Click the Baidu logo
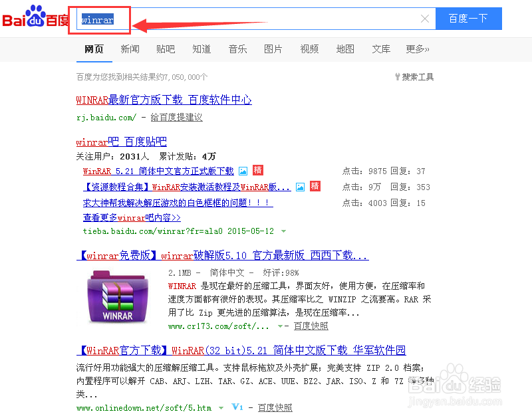 [x=35, y=17]
